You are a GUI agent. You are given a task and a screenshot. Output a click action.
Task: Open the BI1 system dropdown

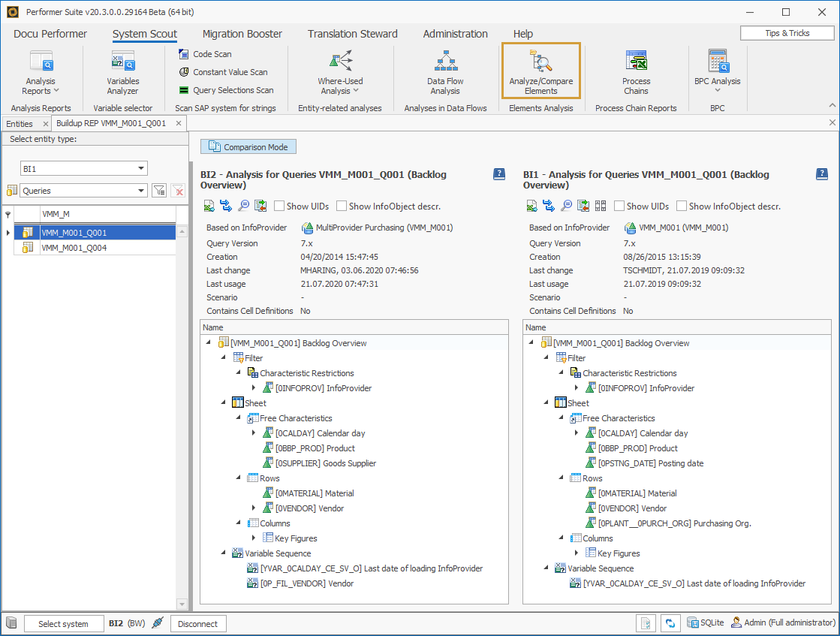click(83, 167)
